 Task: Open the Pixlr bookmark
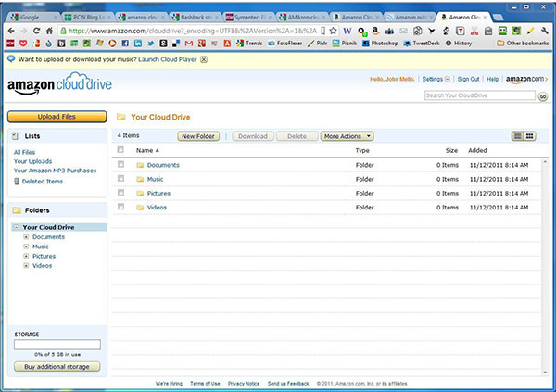tap(317, 44)
